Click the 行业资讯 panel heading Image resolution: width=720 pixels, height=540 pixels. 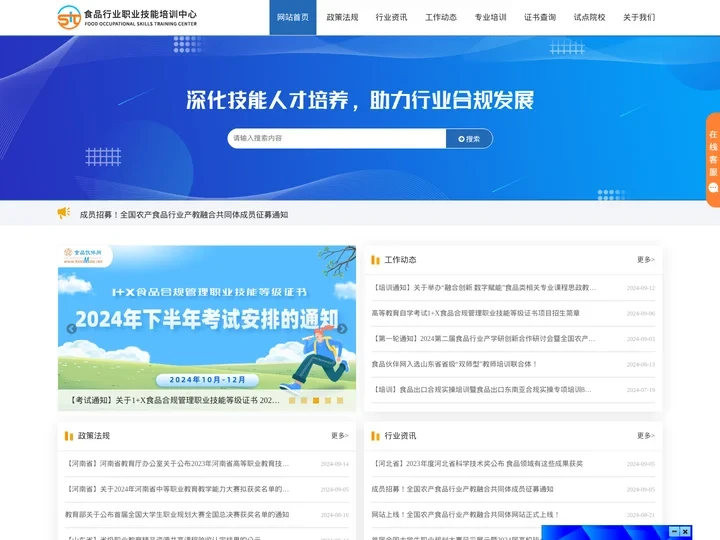tap(400, 436)
